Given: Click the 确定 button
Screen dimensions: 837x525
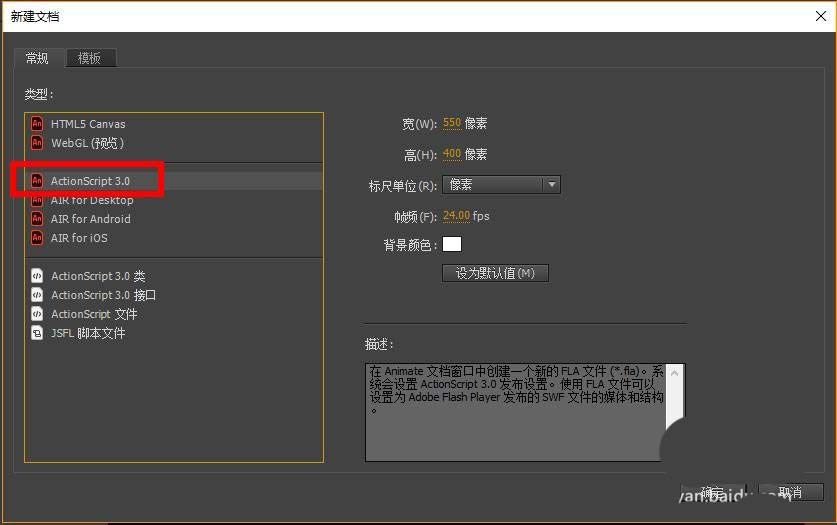Looking at the screenshot, I should point(713,492).
